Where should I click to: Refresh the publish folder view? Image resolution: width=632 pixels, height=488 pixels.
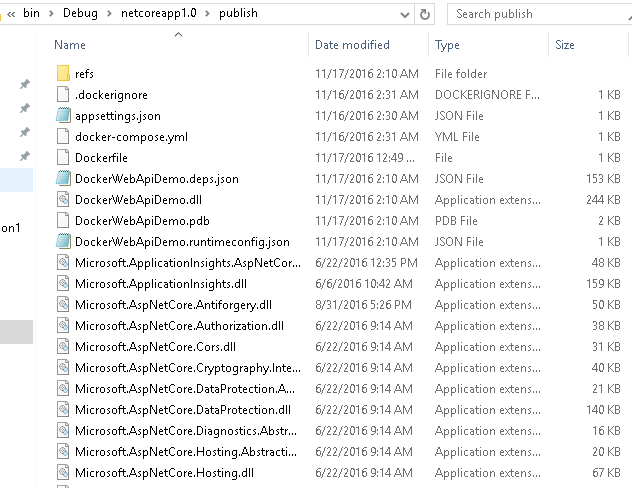coord(424,15)
